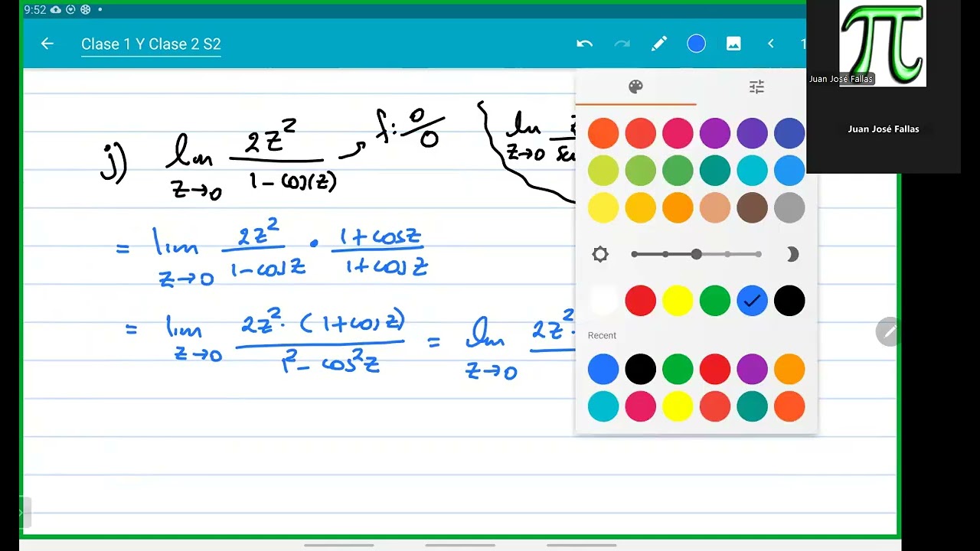Choose the recent teal color in bottom row
The width and height of the screenshot is (980, 551).
[x=752, y=406]
